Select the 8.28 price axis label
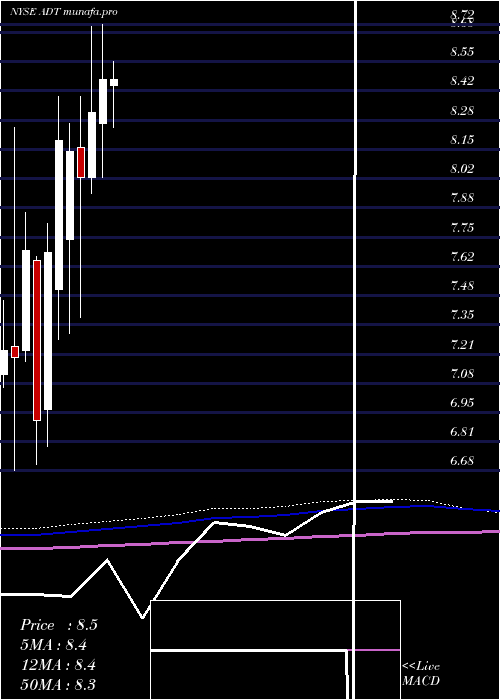Image resolution: width=500 pixels, height=700 pixels. click(x=462, y=111)
